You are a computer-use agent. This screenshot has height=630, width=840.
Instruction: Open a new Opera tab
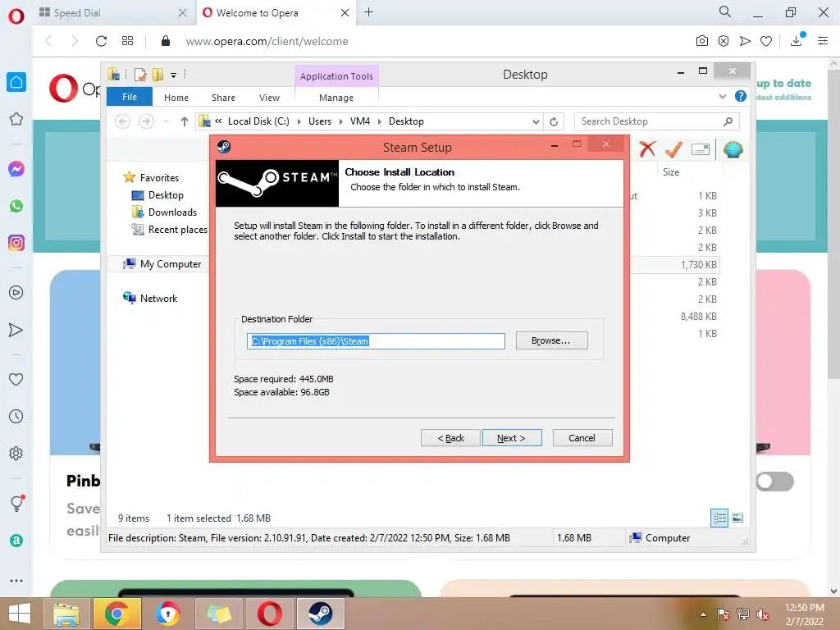tap(368, 11)
